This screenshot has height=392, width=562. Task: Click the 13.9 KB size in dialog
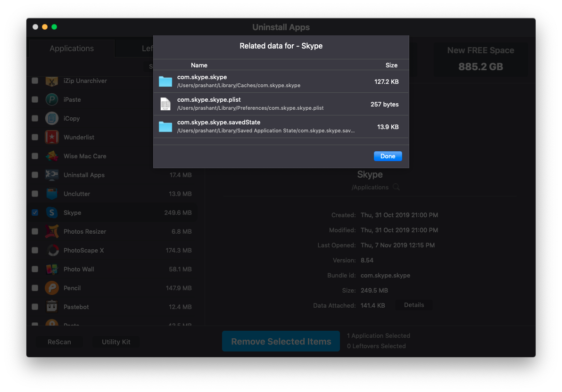pyautogui.click(x=388, y=127)
